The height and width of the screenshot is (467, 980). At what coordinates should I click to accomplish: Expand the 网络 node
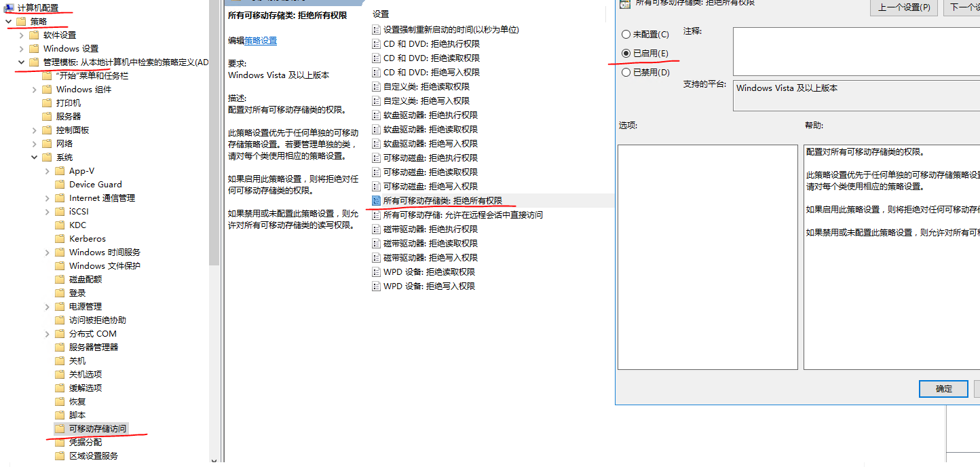34,143
